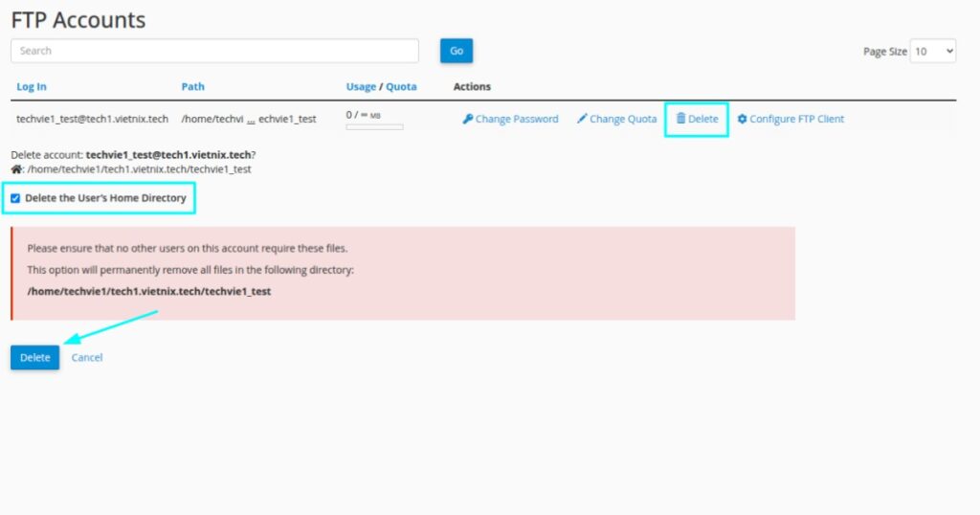The image size is (980, 515).
Task: Sort by the Usage column header
Action: click(x=361, y=87)
